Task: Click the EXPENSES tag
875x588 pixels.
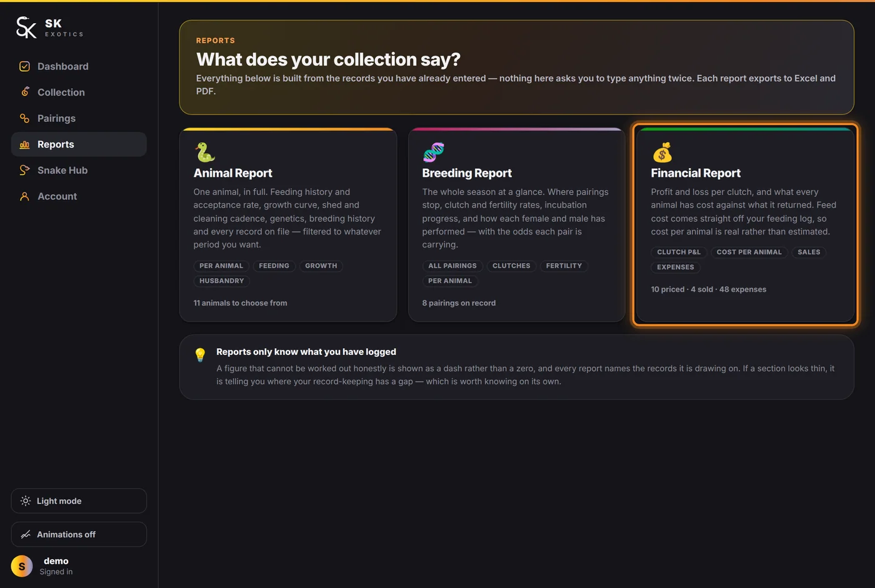Action: pos(676,267)
